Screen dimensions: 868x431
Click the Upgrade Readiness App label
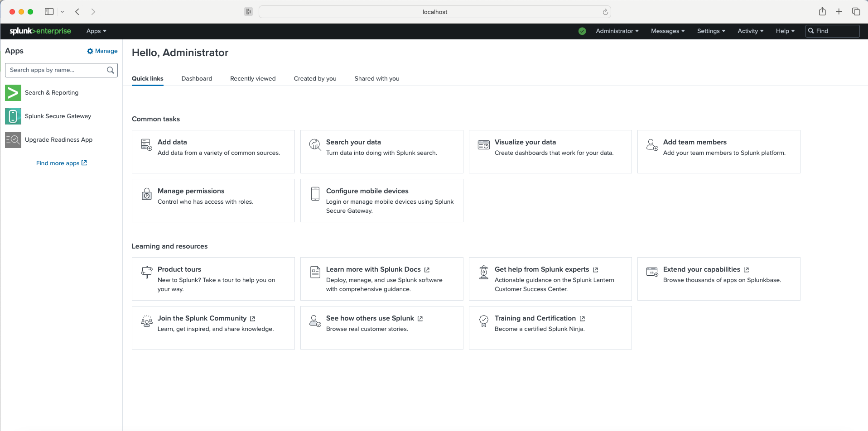[x=59, y=140]
